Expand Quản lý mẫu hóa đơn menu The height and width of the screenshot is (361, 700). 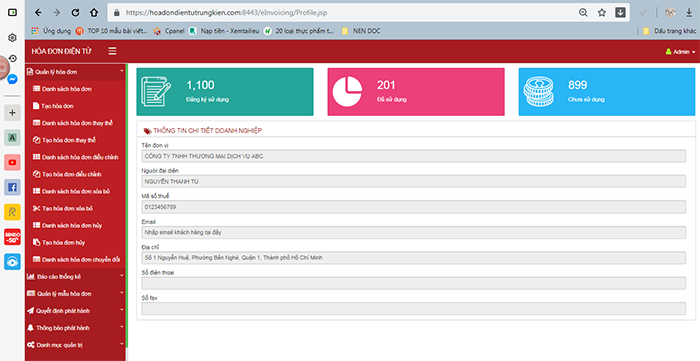(75, 294)
